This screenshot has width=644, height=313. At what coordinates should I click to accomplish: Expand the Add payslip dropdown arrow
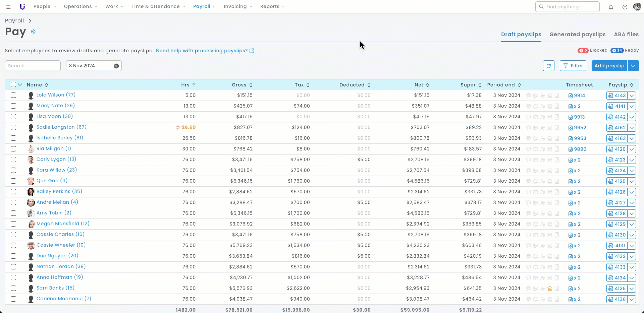click(x=633, y=66)
